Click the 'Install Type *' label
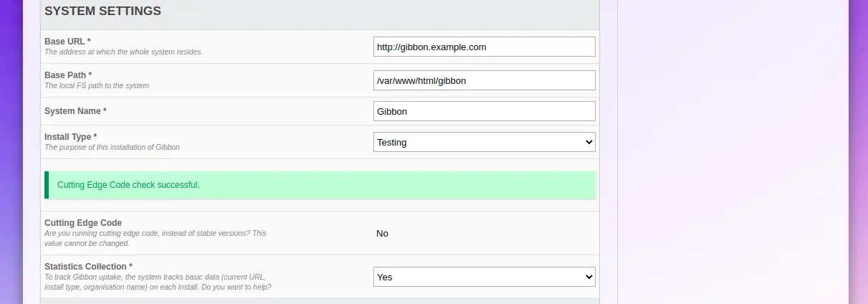This screenshot has width=868, height=304. pyautogui.click(x=70, y=137)
